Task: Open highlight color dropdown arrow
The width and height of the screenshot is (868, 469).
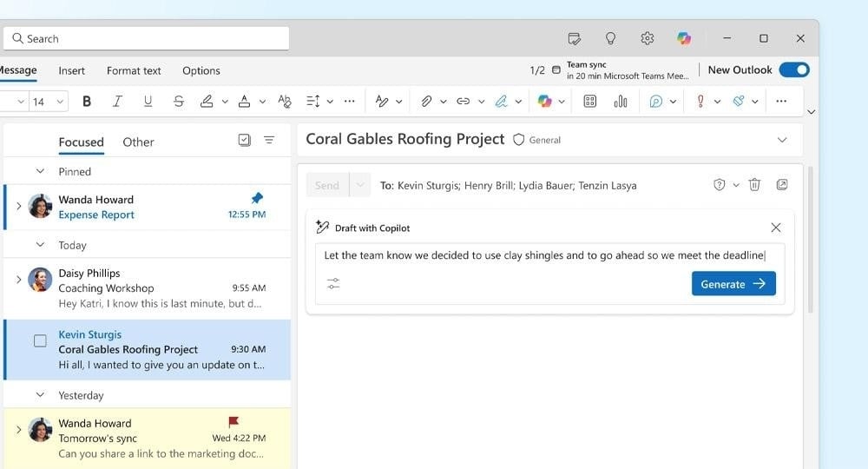Action: pos(225,102)
